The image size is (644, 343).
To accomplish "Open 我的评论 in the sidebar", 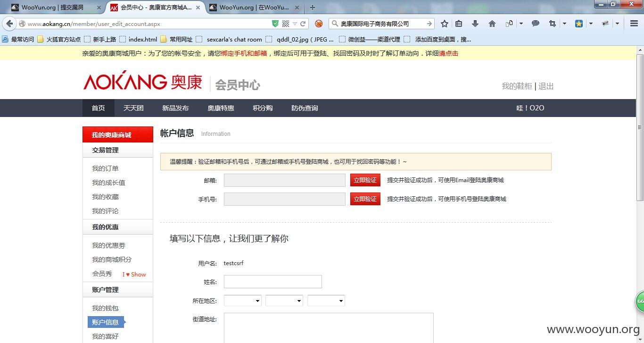I will click(x=105, y=211).
